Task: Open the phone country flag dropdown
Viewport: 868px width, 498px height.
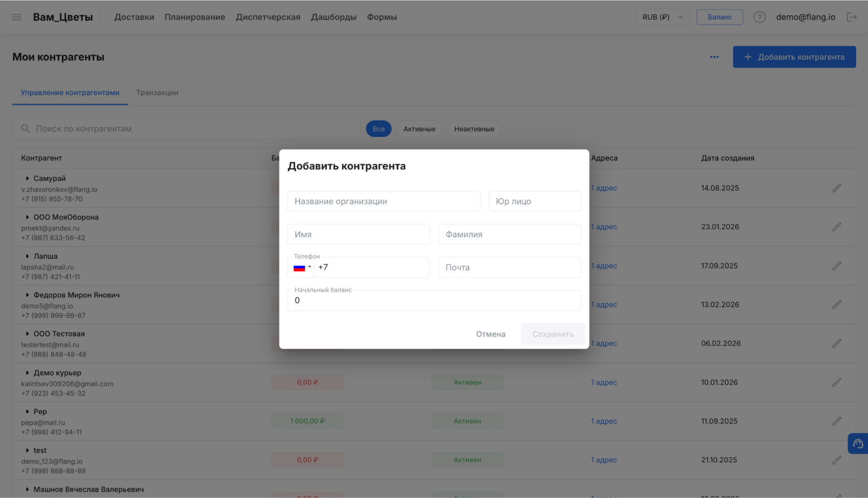Action: point(303,267)
